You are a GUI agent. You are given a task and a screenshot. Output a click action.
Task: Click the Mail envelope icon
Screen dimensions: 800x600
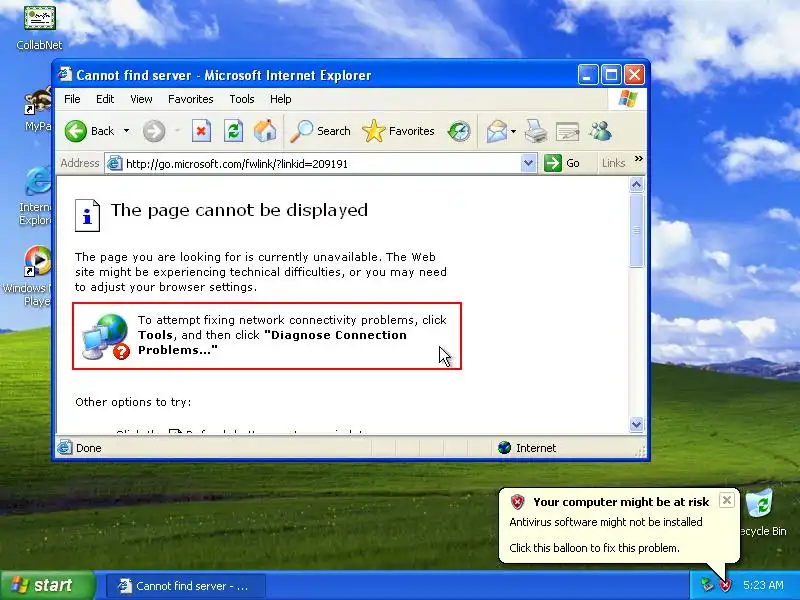click(x=496, y=131)
